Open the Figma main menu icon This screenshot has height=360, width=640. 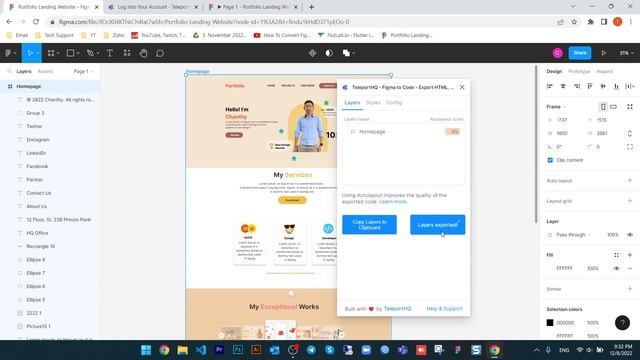tap(8, 53)
